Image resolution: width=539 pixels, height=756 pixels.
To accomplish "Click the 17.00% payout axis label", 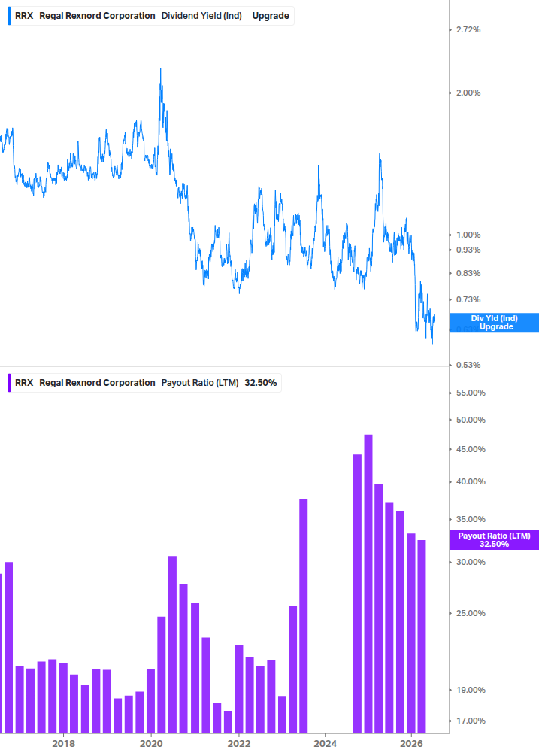I will click(x=471, y=721).
